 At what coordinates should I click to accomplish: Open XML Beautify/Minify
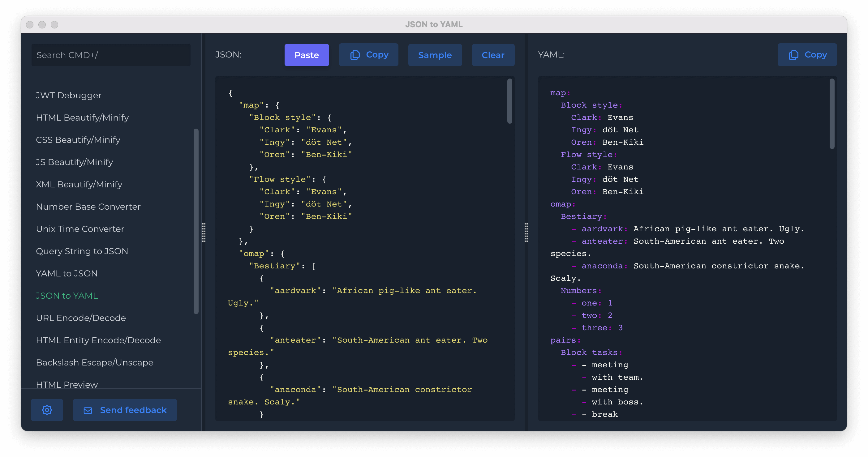(x=79, y=184)
